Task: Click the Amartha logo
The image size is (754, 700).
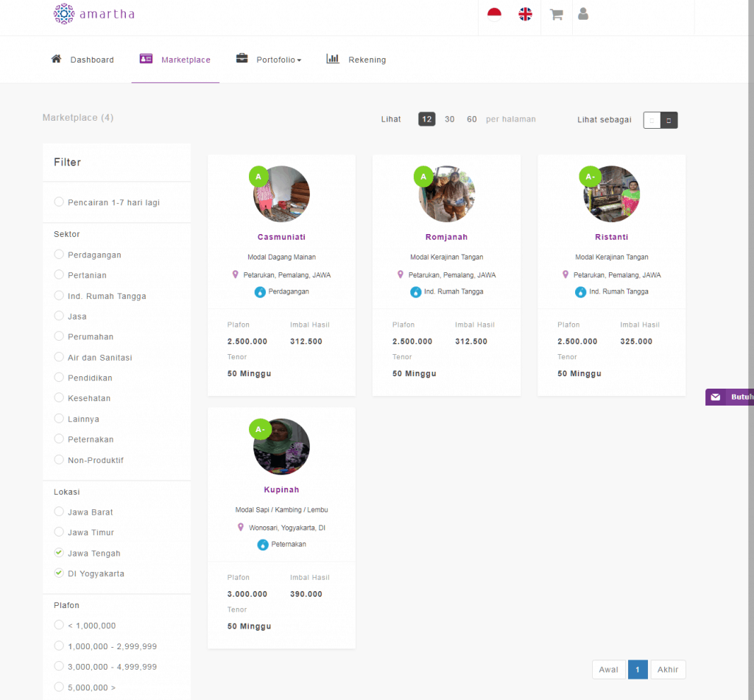Action: coord(94,14)
